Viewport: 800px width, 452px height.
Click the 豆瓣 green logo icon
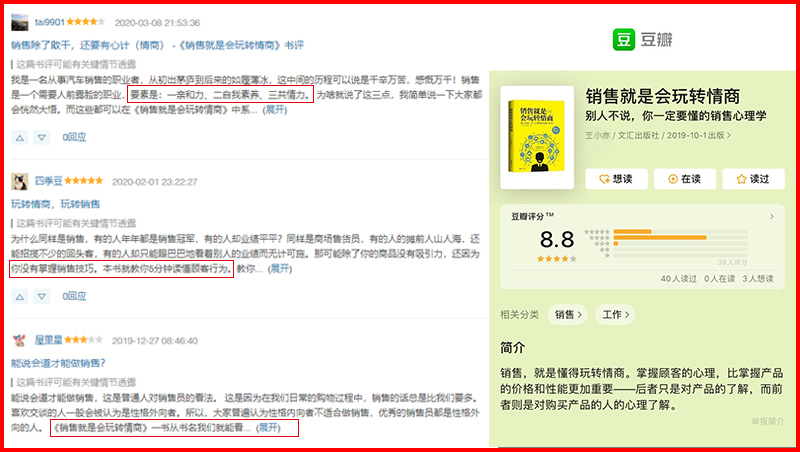(x=623, y=39)
